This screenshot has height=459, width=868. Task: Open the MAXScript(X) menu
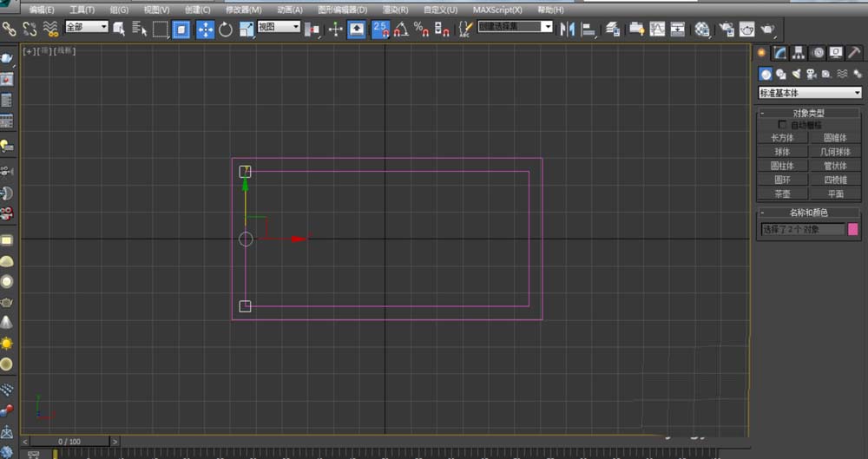tap(497, 10)
